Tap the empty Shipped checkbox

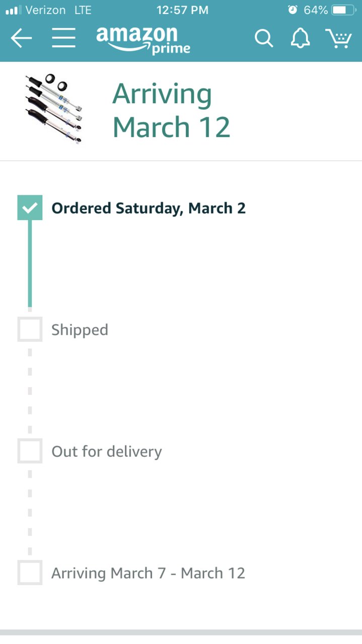(x=30, y=329)
